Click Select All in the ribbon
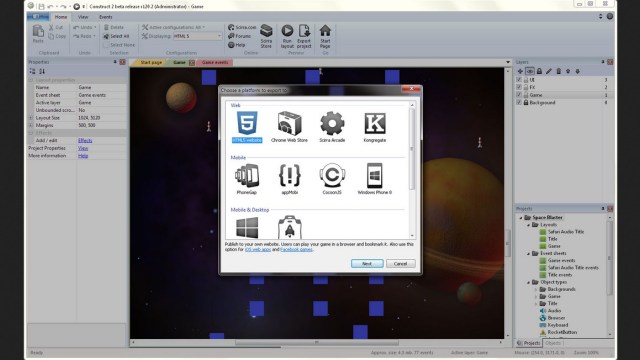The height and width of the screenshot is (360, 640). 116,36
